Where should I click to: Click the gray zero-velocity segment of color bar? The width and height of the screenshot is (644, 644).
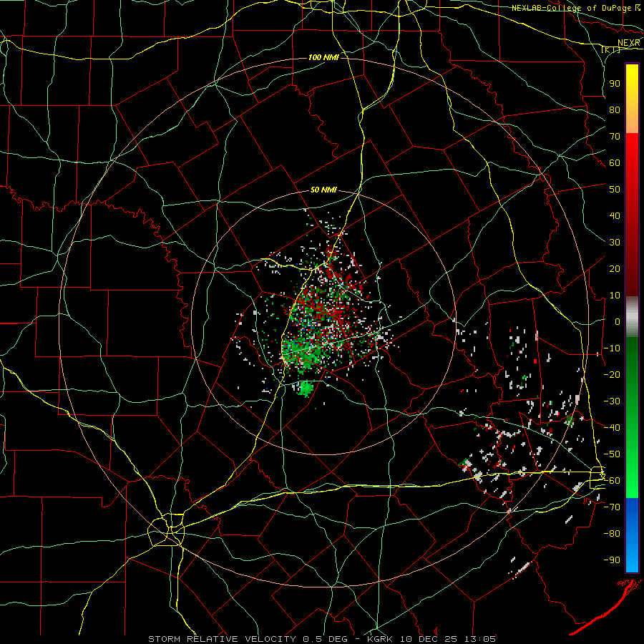pyautogui.click(x=632, y=317)
